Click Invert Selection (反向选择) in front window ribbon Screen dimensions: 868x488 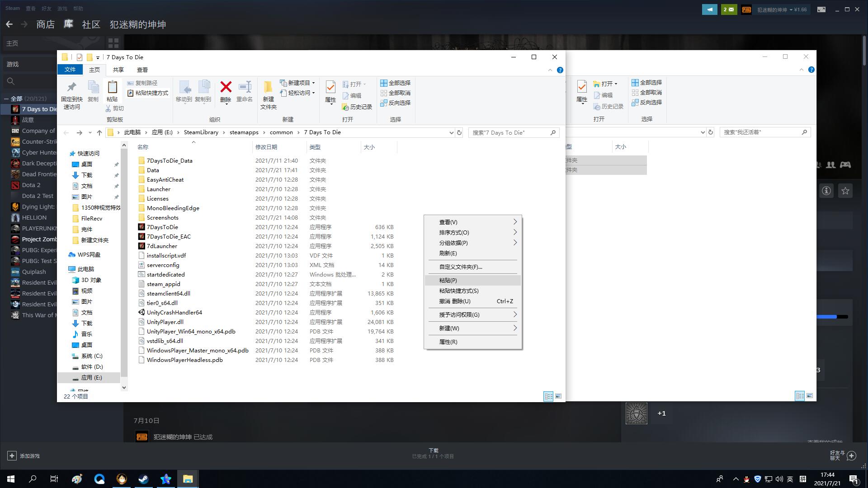pos(395,103)
